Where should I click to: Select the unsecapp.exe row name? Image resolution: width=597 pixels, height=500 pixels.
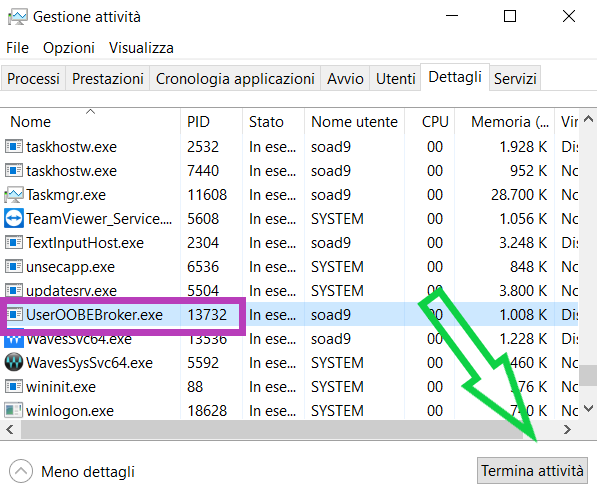point(70,267)
